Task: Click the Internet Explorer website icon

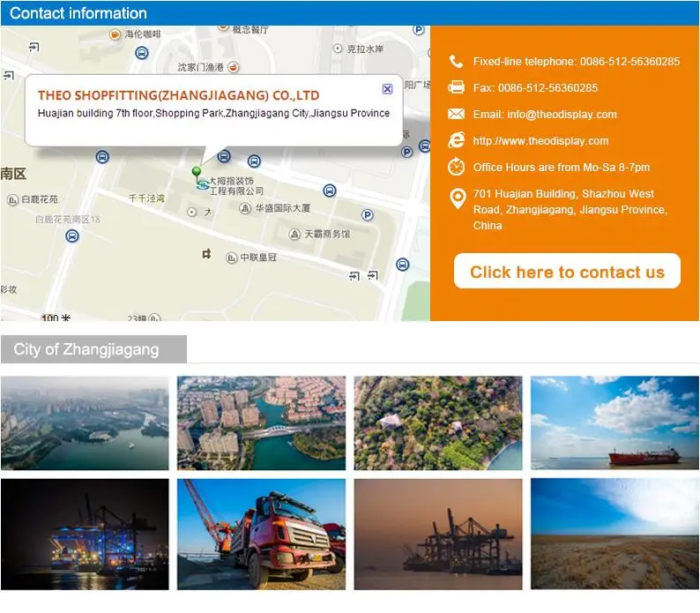Action: pyautogui.click(x=456, y=140)
